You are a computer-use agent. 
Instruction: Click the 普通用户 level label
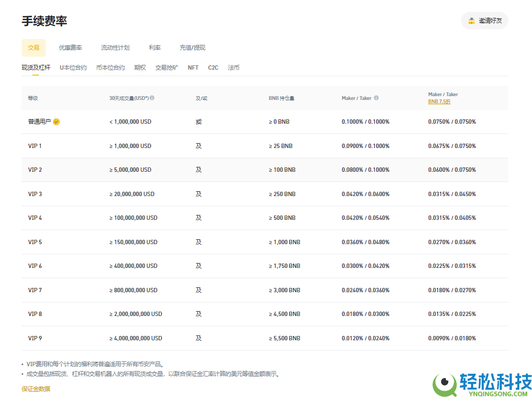39,122
